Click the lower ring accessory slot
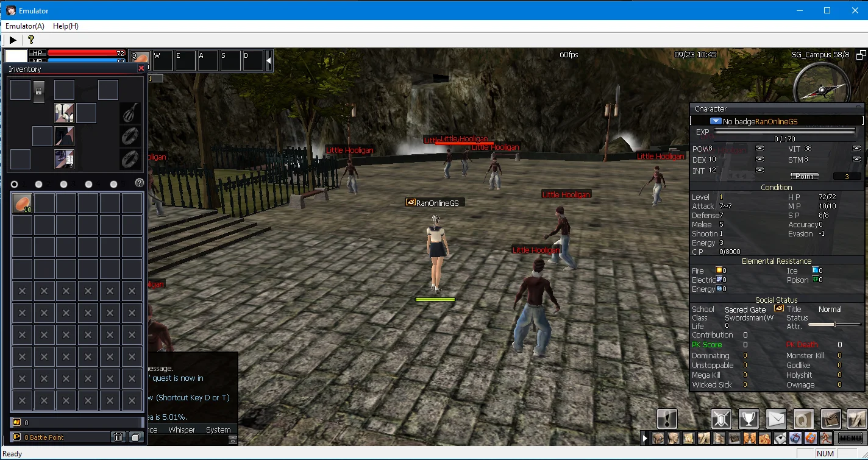868x460 pixels. point(130,159)
